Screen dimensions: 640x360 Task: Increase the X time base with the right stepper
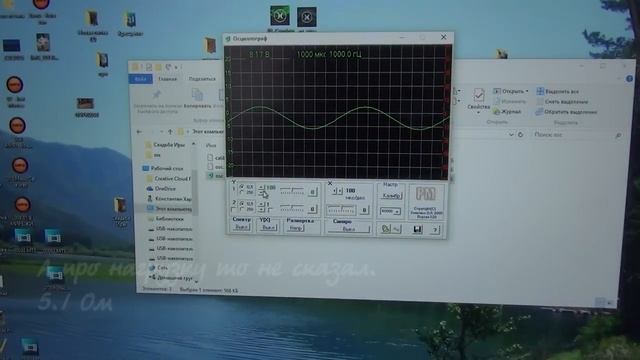click(340, 191)
